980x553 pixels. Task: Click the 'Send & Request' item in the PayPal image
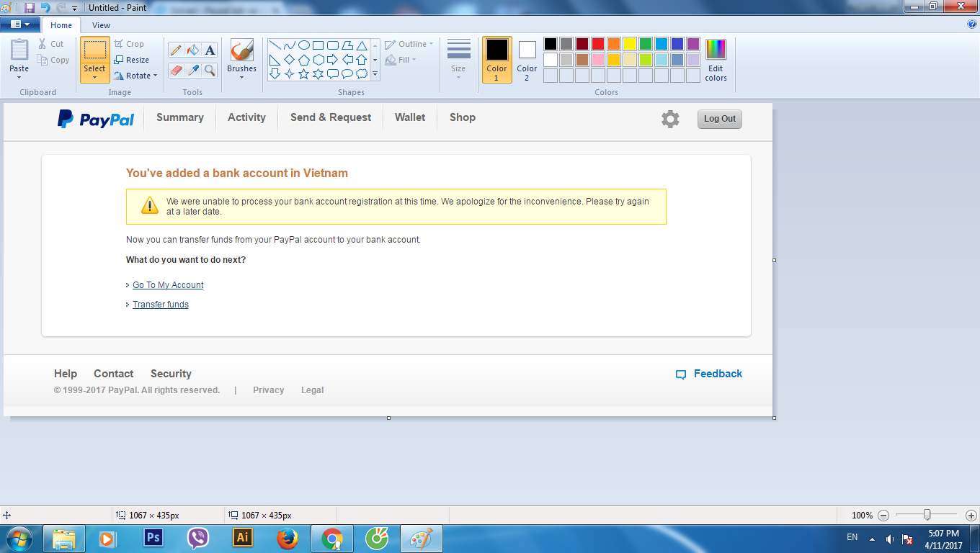(331, 117)
